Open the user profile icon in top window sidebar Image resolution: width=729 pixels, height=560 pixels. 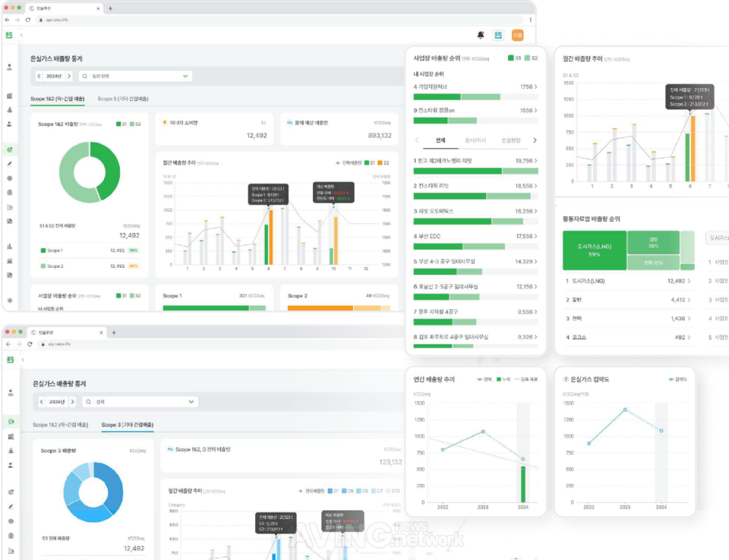[x=10, y=68]
